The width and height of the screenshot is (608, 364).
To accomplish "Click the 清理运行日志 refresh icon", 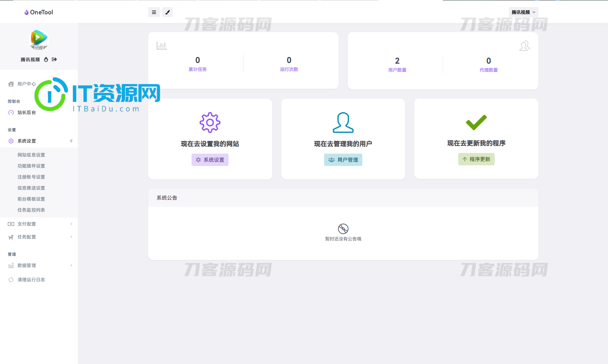I will 11,280.
